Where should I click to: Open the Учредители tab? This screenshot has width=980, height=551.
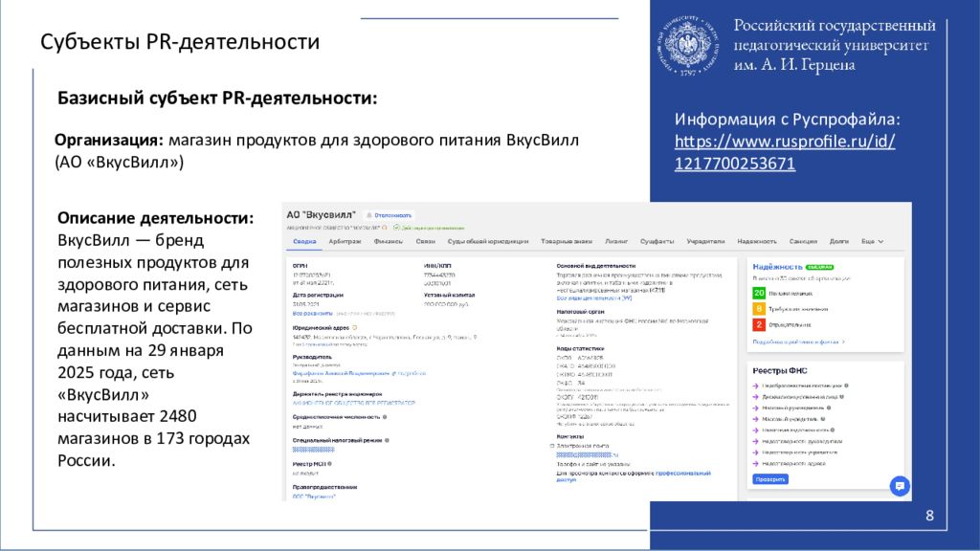[x=705, y=241]
